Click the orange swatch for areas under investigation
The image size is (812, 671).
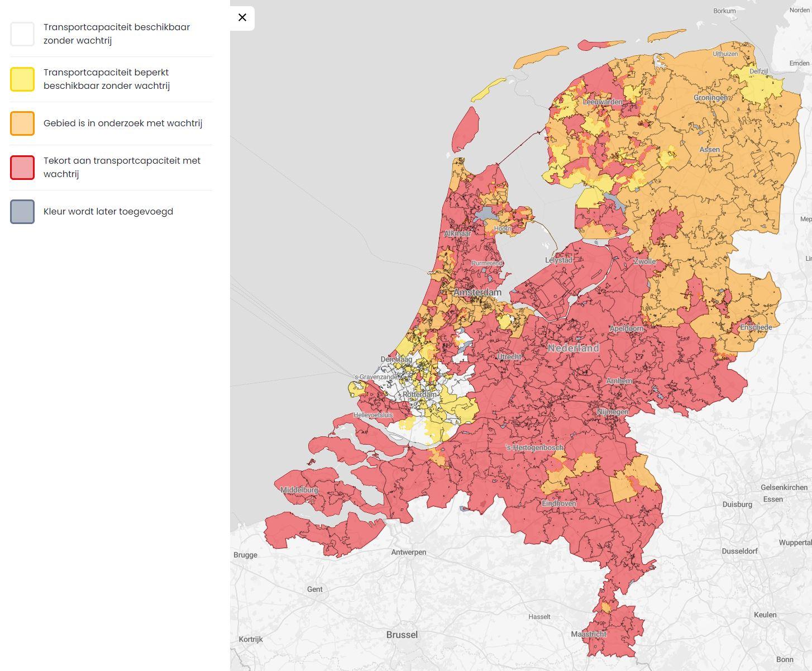pyautogui.click(x=22, y=123)
